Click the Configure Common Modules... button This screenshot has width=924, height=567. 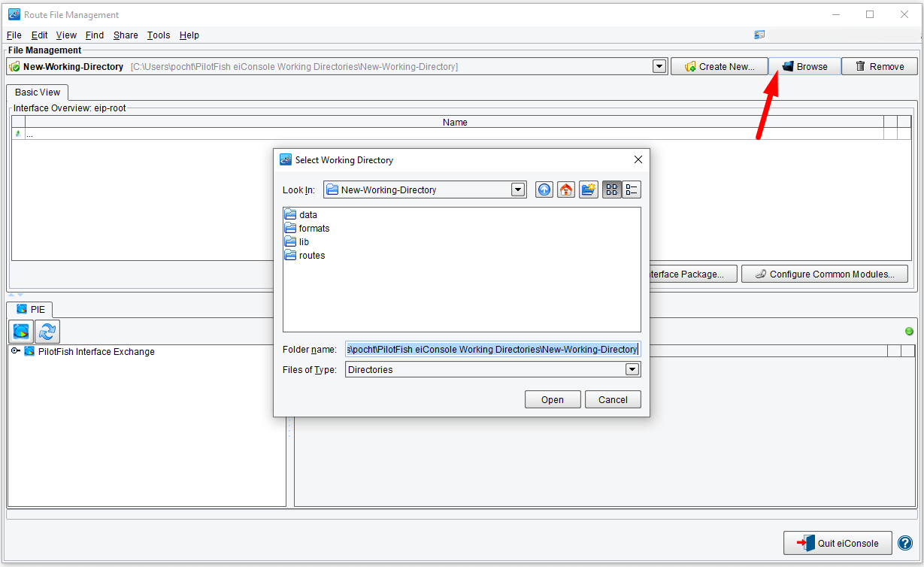coord(825,274)
